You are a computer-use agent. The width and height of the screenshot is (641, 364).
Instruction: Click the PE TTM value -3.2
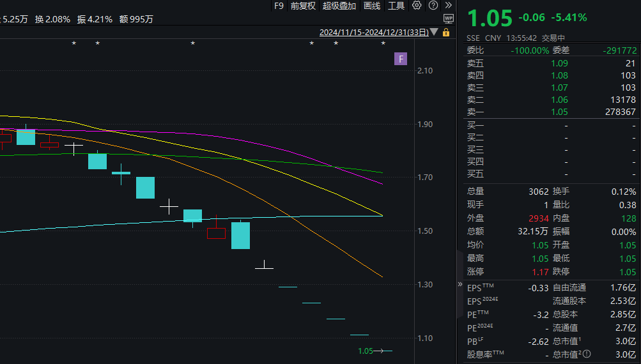(x=541, y=315)
